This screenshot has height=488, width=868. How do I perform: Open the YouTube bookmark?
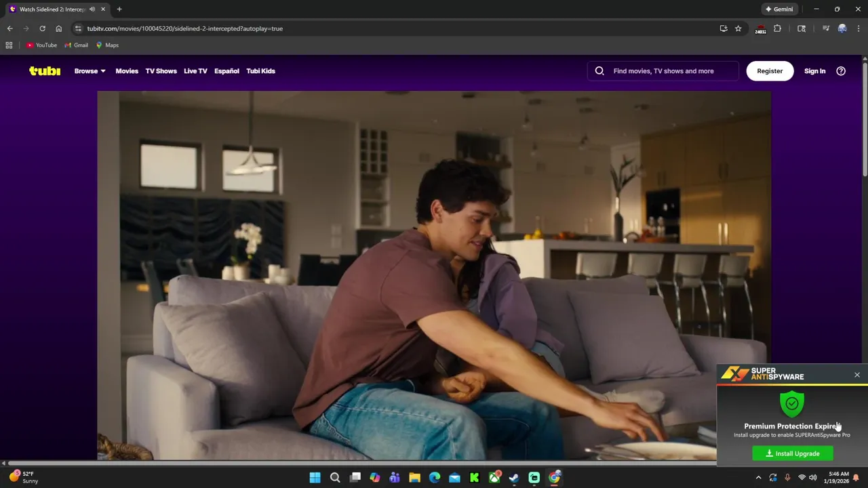coord(41,45)
